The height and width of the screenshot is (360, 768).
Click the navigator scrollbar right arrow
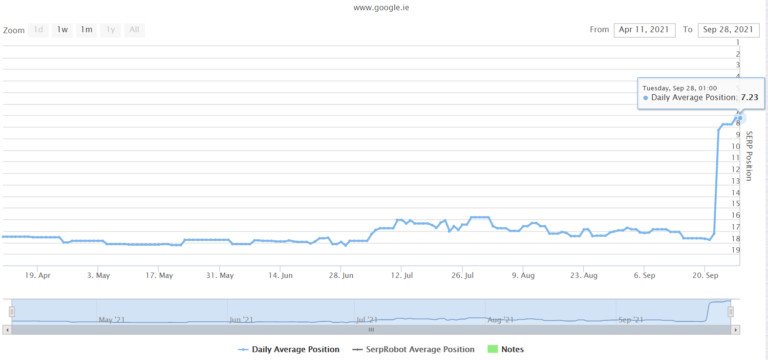click(x=735, y=330)
